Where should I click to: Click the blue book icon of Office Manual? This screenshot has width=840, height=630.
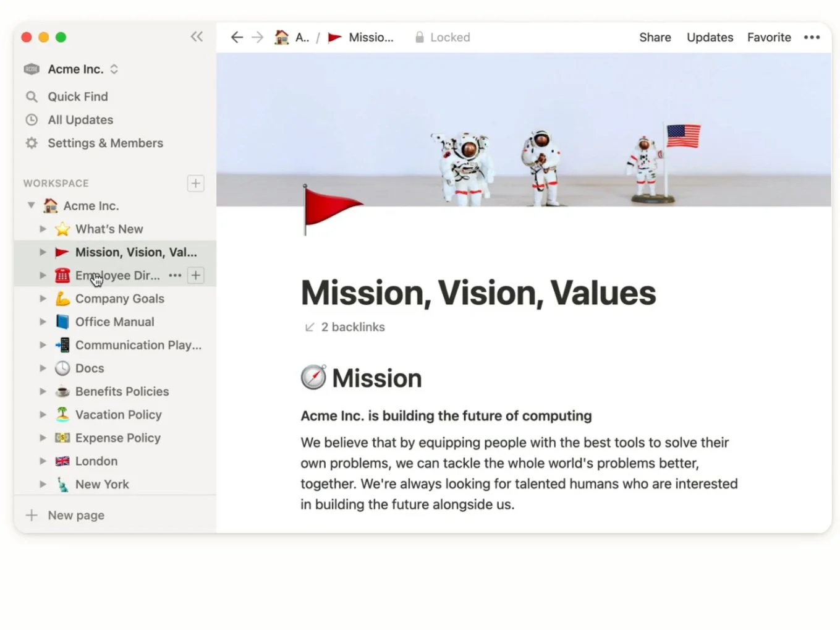tap(62, 321)
